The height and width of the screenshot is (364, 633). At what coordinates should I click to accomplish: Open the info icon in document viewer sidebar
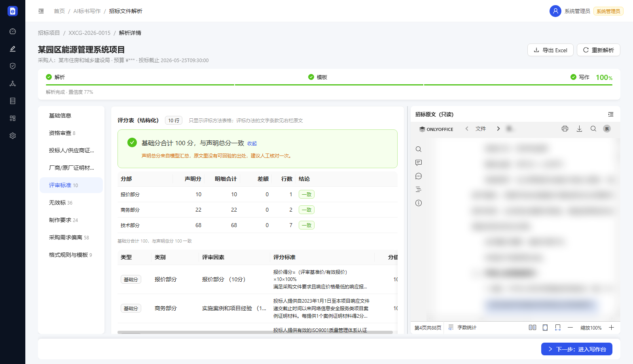419,203
